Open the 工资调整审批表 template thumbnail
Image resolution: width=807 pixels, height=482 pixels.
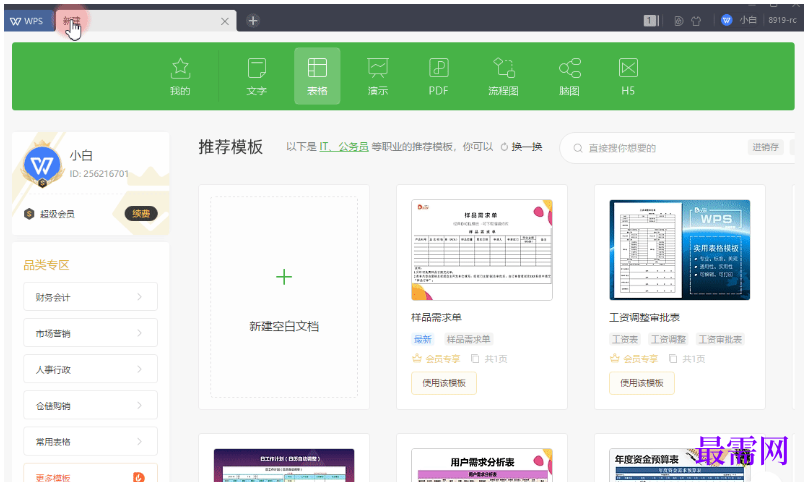pyautogui.click(x=680, y=250)
